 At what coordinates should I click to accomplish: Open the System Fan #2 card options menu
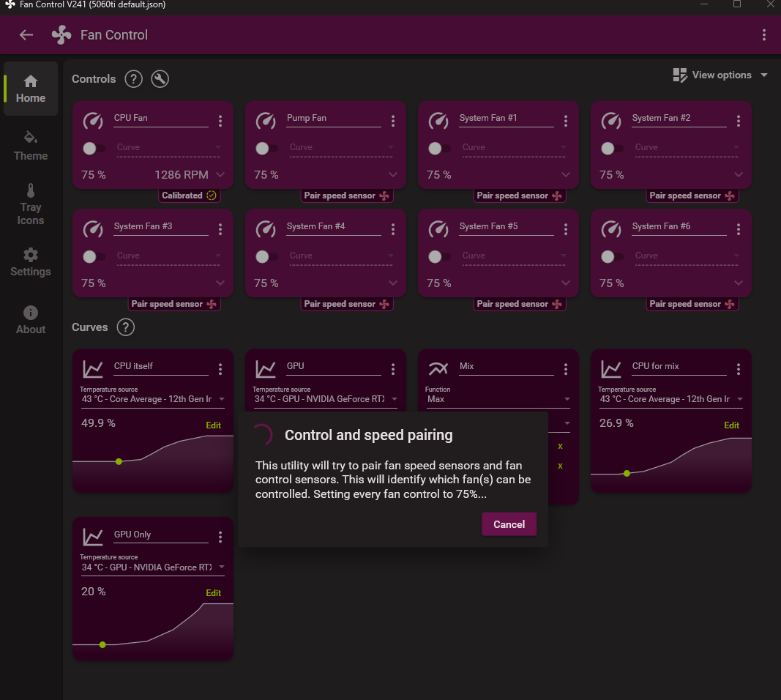coord(739,121)
